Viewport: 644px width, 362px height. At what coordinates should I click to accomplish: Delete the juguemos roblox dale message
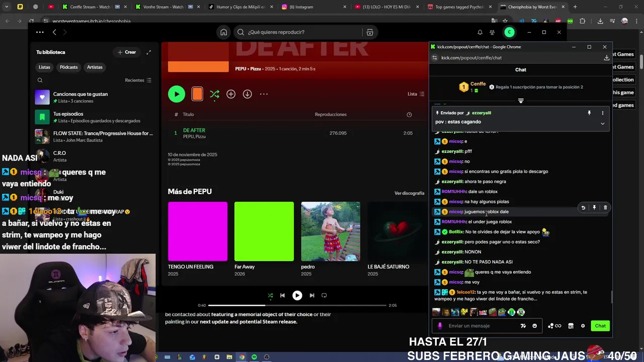[x=605, y=208]
